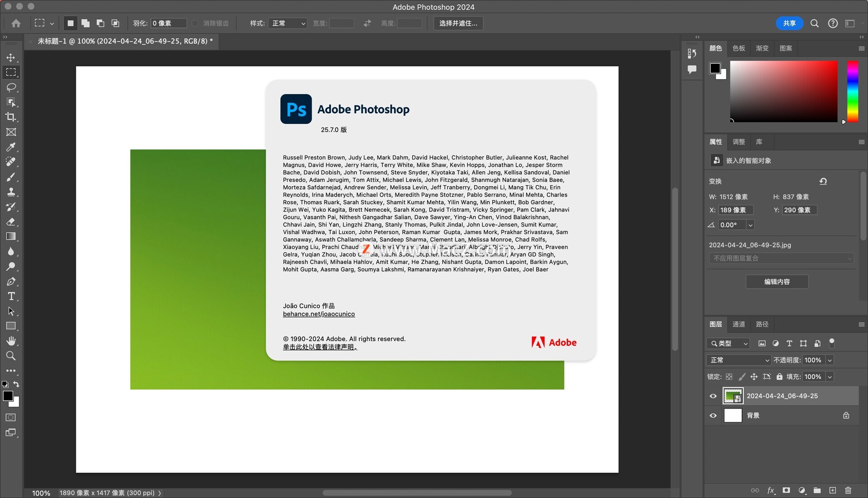The height and width of the screenshot is (498, 868).
Task: Open the 不应用图层复合 dropdown
Action: click(781, 258)
